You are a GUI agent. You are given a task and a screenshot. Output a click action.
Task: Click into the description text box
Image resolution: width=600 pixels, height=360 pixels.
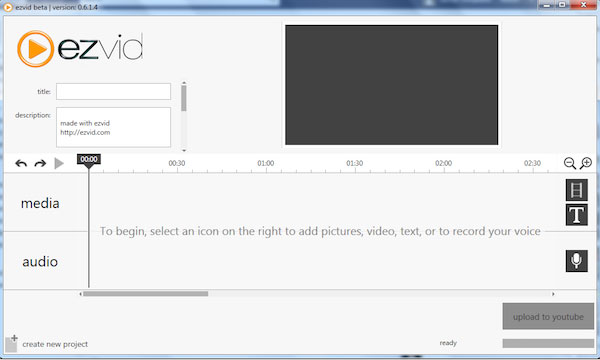(x=113, y=127)
